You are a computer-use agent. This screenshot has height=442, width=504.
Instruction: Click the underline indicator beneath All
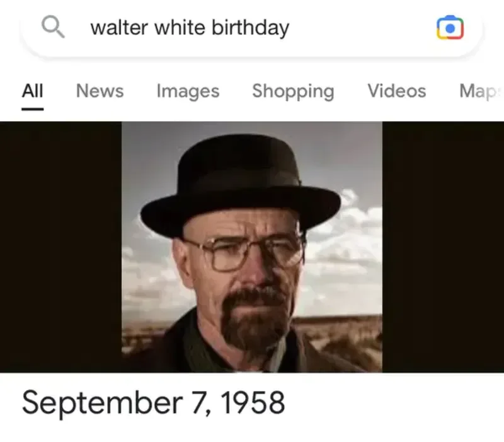(33, 109)
